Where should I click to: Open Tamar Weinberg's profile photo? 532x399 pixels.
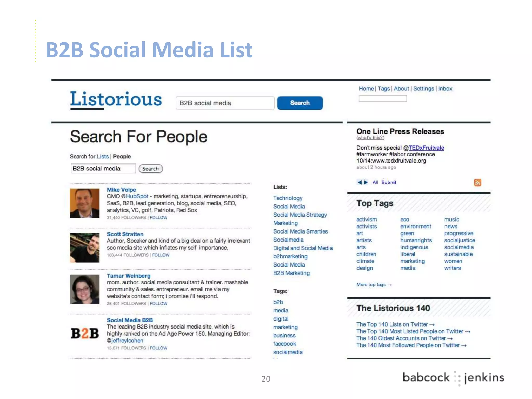click(x=85, y=289)
